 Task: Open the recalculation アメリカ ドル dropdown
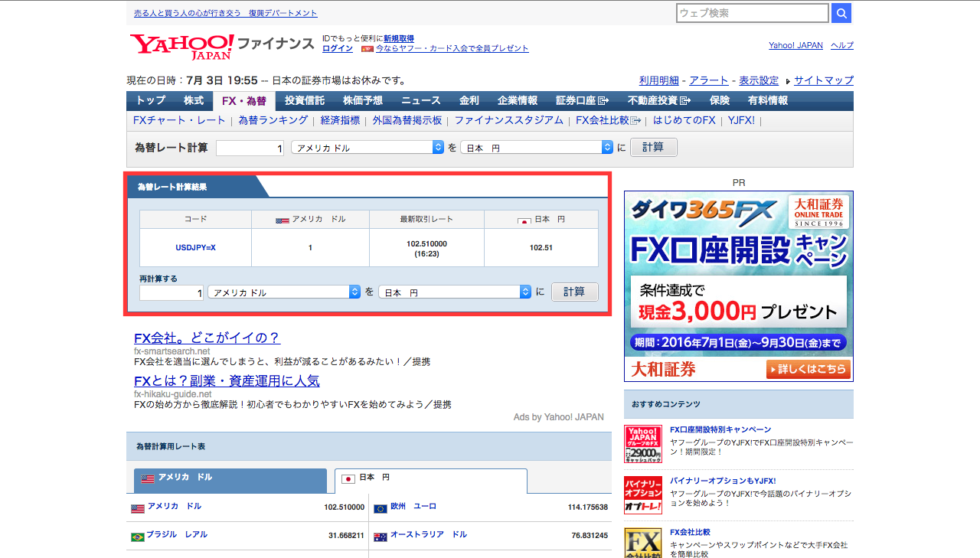coord(284,292)
